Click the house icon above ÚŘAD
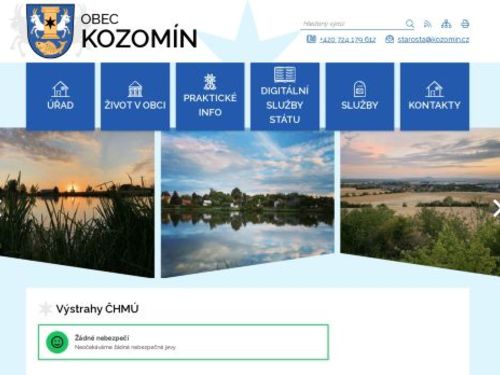The width and height of the screenshot is (500, 375). 60,89
